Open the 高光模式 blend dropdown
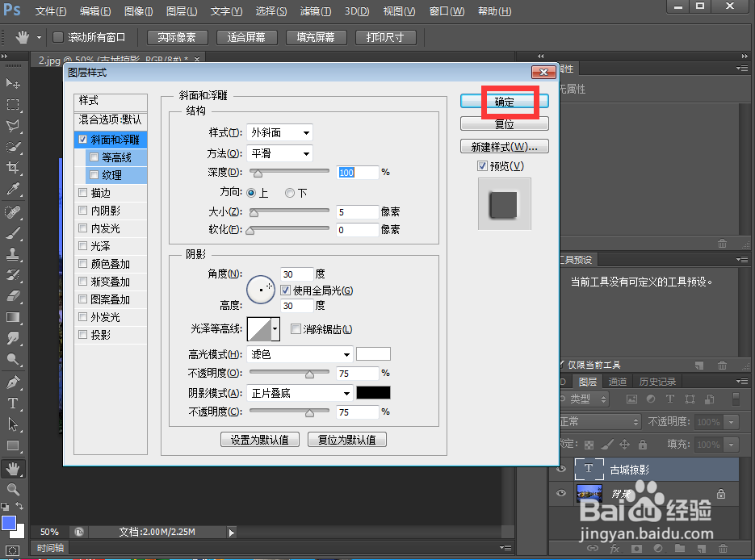 pos(300,354)
